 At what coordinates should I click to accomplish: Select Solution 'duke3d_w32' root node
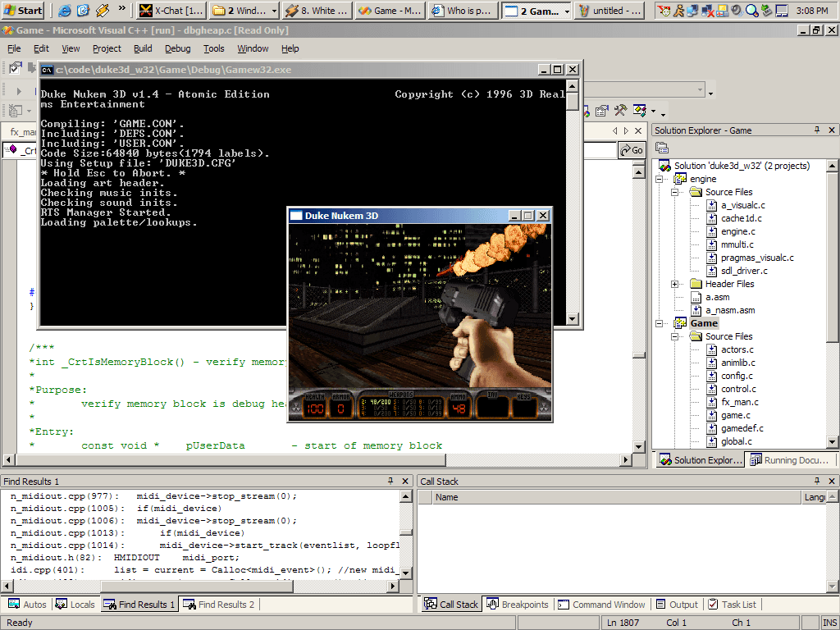point(742,166)
